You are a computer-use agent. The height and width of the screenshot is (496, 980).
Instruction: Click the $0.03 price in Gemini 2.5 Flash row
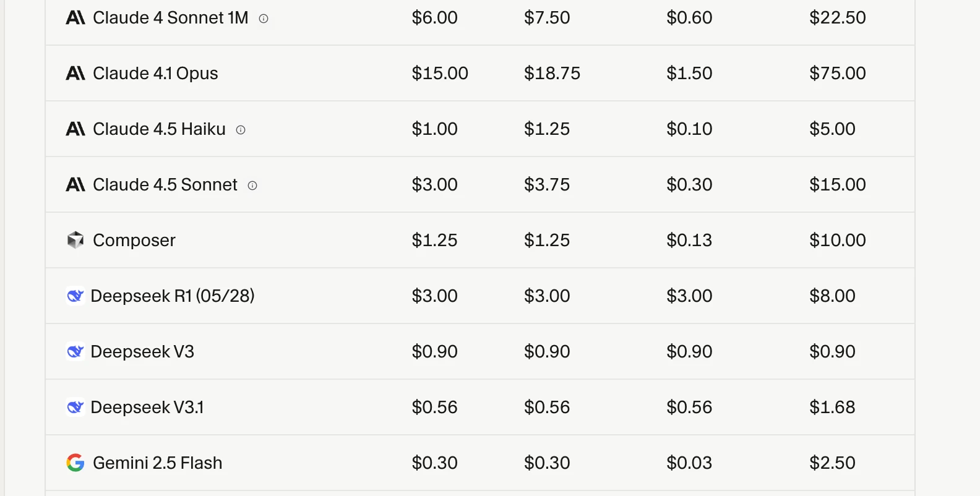[689, 463]
